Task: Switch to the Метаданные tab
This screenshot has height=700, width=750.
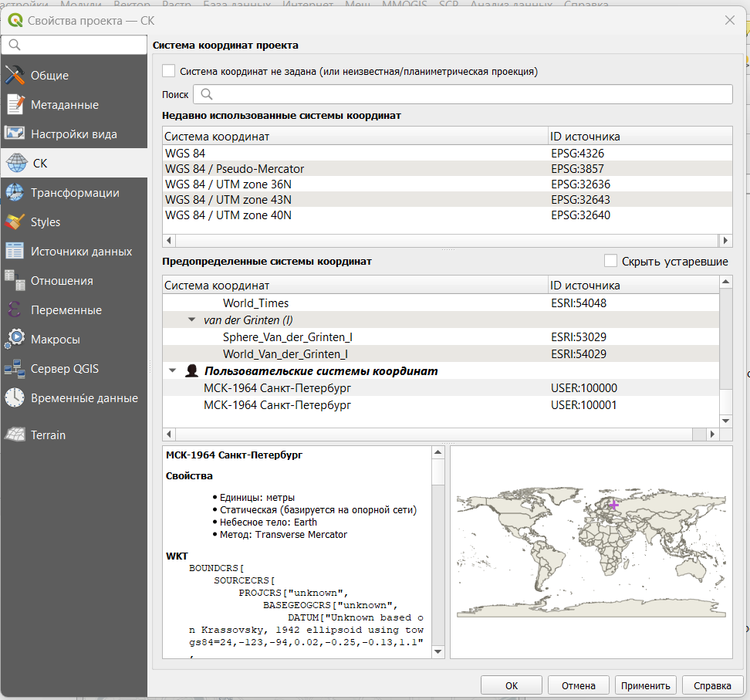Action: (x=74, y=104)
